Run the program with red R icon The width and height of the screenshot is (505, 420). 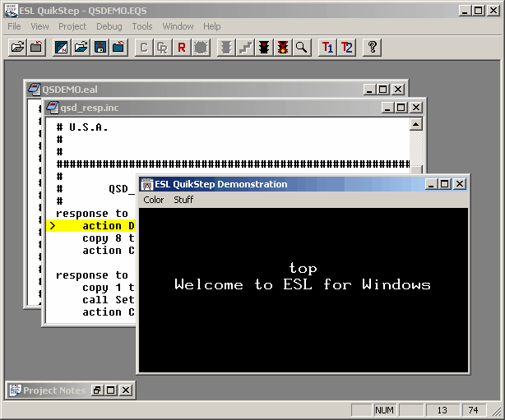click(x=182, y=48)
